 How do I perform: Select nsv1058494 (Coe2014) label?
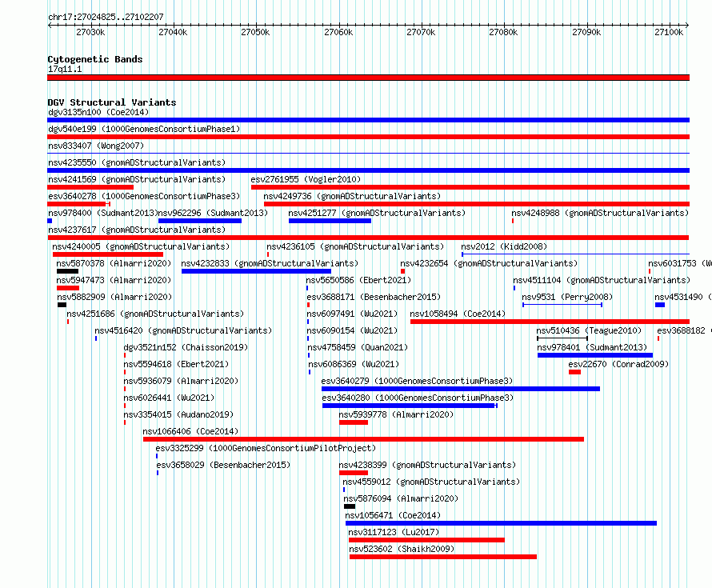pos(458,314)
